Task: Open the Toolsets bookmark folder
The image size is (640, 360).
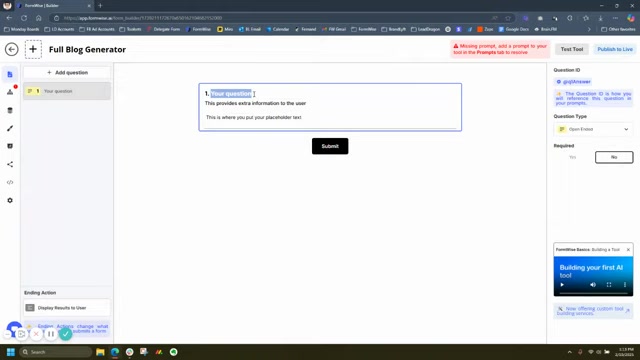Action: click(130, 29)
